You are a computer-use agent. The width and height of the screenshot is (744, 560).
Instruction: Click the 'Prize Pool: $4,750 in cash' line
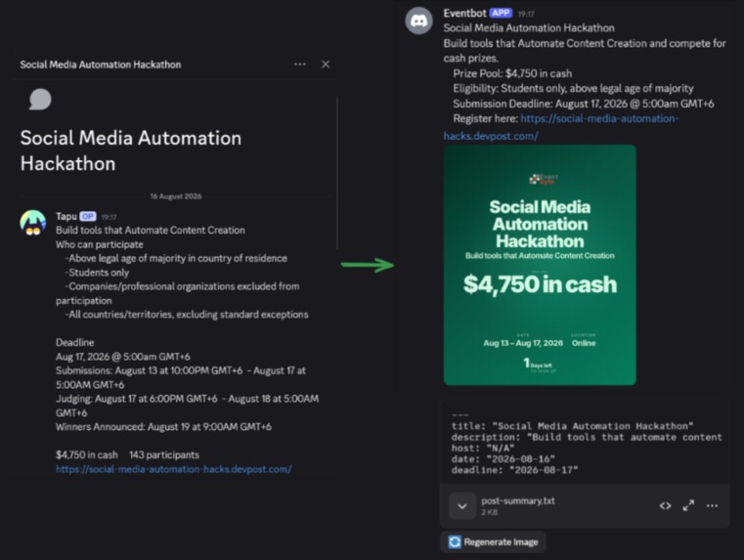(x=512, y=73)
